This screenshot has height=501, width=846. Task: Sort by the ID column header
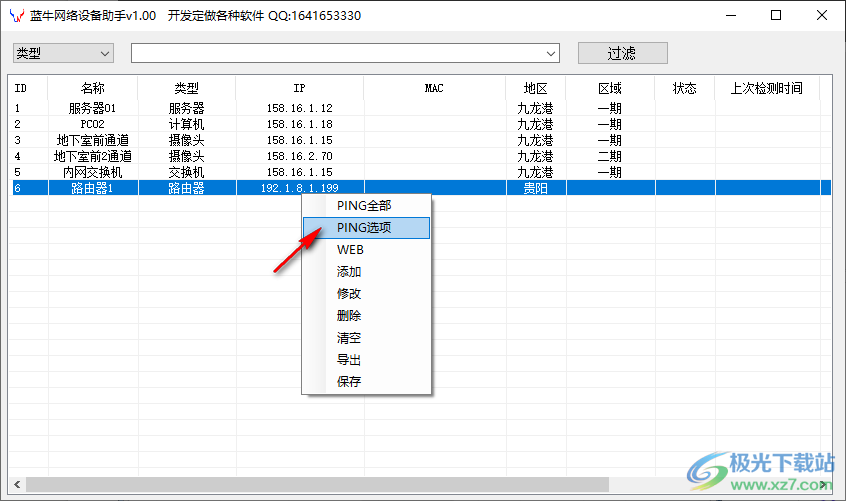click(x=29, y=88)
